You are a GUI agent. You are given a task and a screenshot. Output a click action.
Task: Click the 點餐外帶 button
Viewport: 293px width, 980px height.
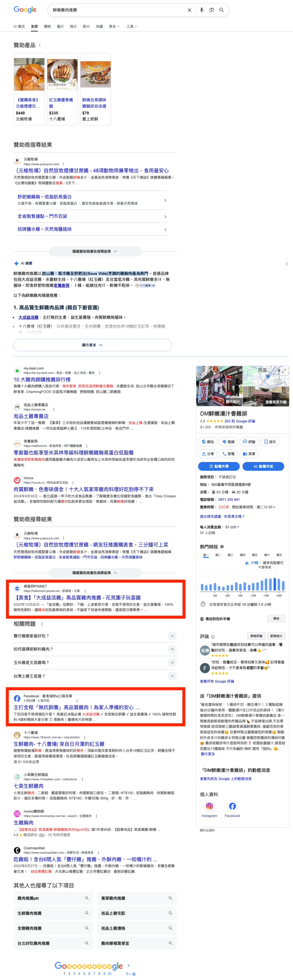pyautogui.click(x=219, y=466)
